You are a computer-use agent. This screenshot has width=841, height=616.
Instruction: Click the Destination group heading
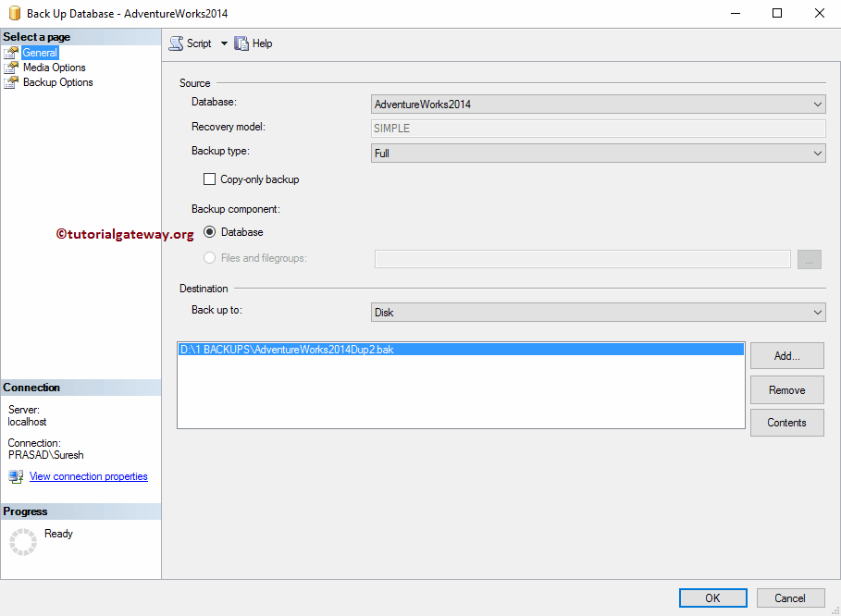click(204, 289)
